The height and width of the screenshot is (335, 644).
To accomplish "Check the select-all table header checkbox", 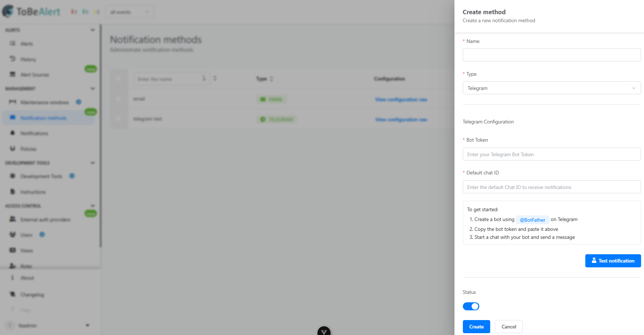I will tap(118, 79).
